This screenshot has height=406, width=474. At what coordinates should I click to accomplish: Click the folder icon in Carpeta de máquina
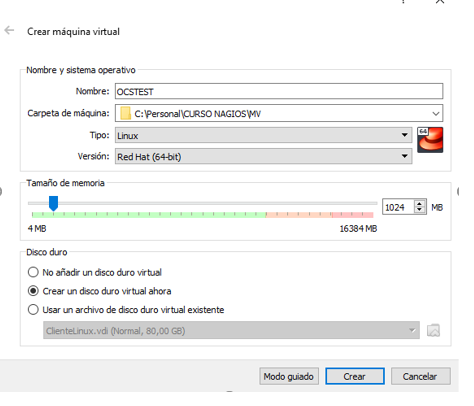(x=125, y=113)
